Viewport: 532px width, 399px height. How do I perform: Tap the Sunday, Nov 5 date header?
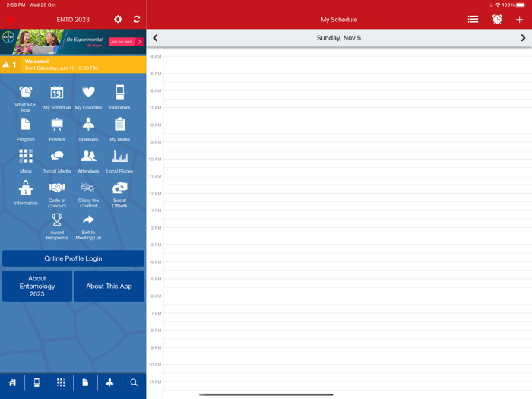pyautogui.click(x=339, y=38)
